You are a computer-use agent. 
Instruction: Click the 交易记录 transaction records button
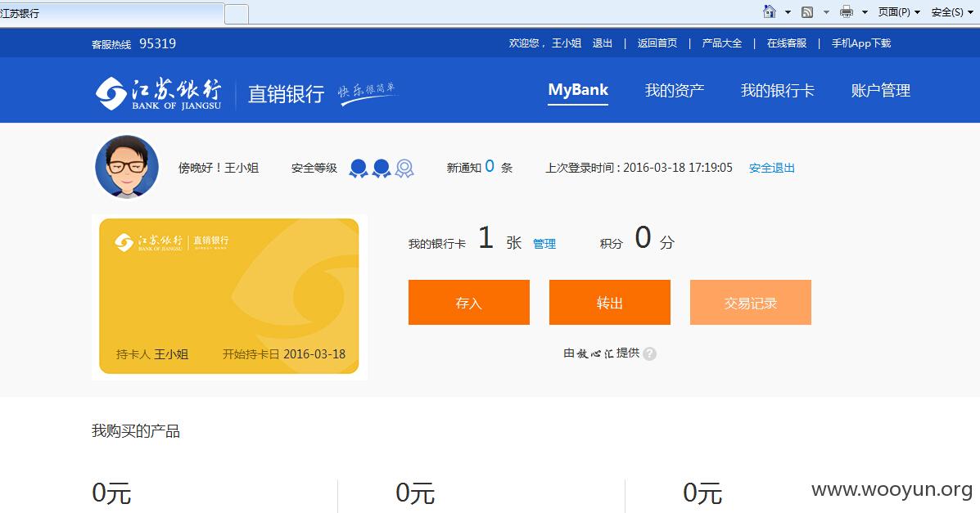(751, 303)
